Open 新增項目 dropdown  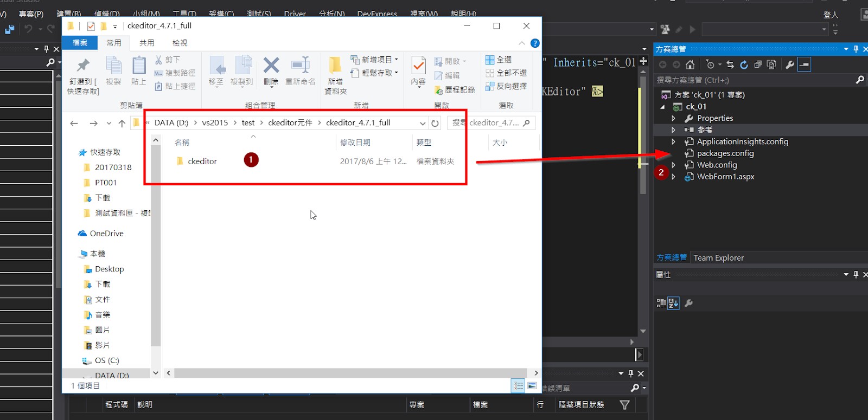point(374,60)
